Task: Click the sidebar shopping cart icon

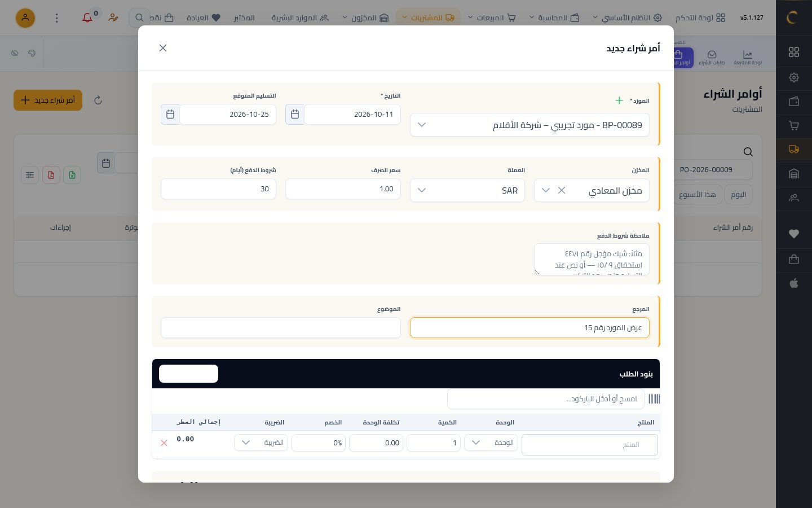Action: point(794,125)
